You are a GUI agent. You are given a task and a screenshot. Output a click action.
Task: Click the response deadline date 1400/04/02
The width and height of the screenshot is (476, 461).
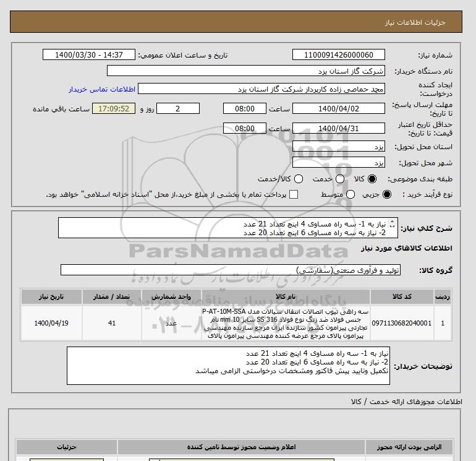click(x=339, y=108)
